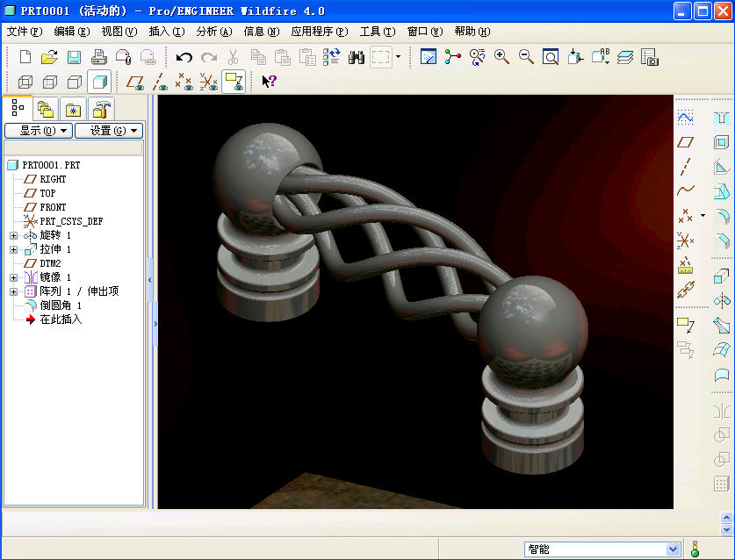This screenshot has width=735, height=560.
Task: Refit the model to the screen
Action: 551,57
